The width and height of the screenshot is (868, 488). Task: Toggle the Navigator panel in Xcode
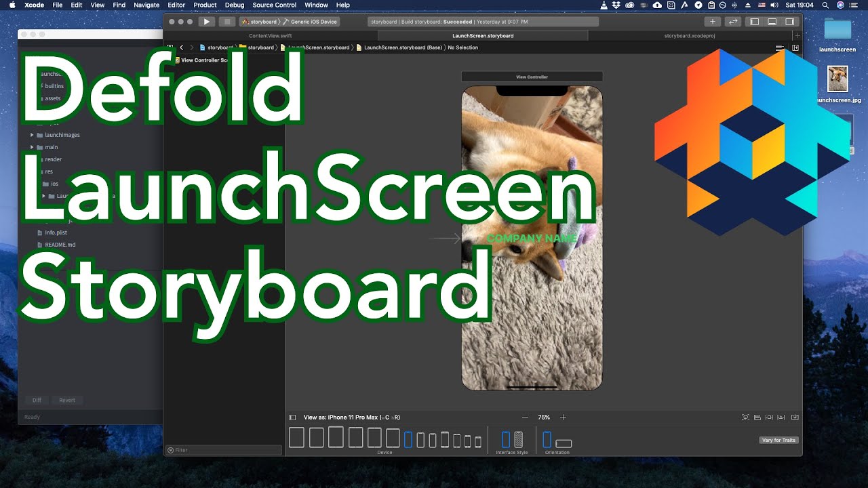pos(754,22)
